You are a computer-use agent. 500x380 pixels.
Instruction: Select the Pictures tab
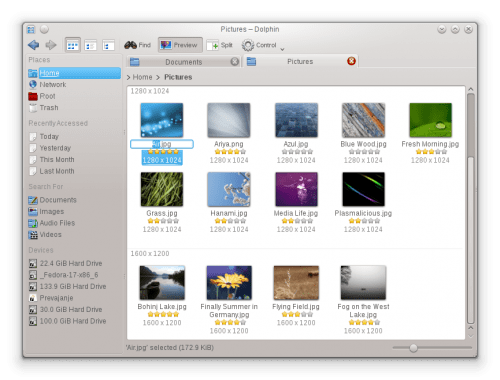pos(300,62)
